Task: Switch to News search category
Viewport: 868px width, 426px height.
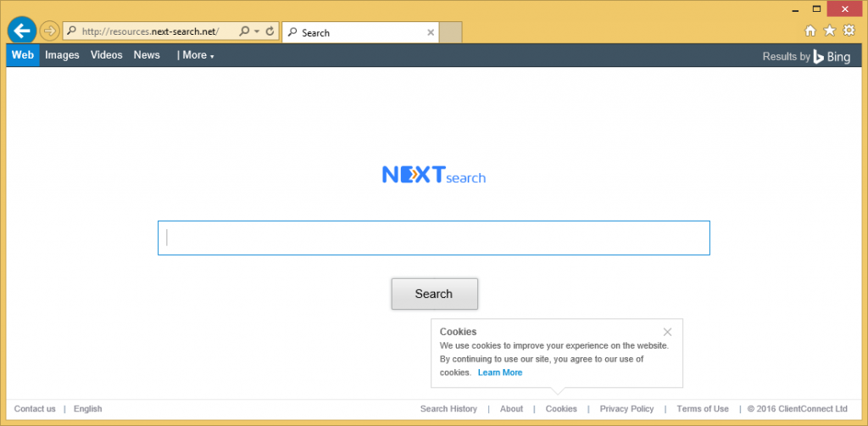Action: (147, 55)
